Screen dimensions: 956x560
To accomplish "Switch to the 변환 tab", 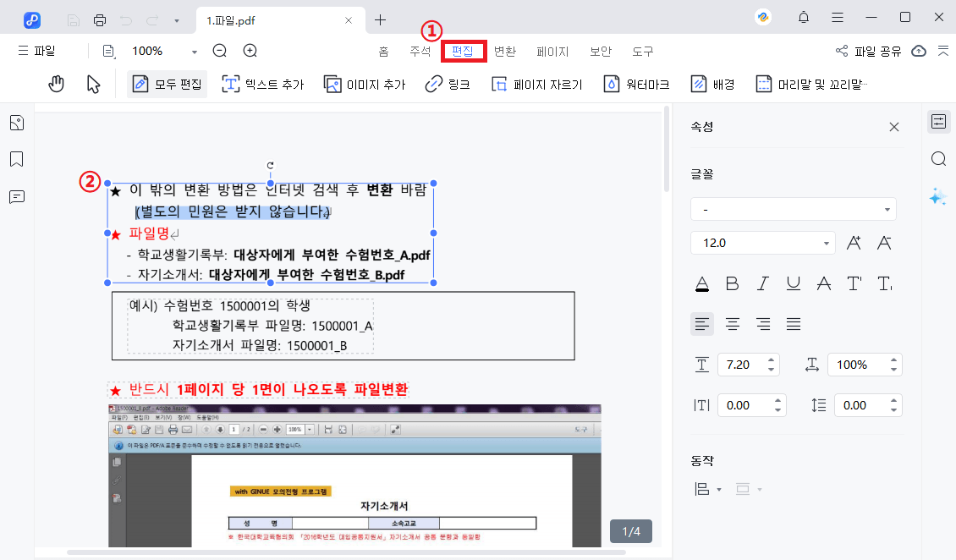I will (505, 52).
